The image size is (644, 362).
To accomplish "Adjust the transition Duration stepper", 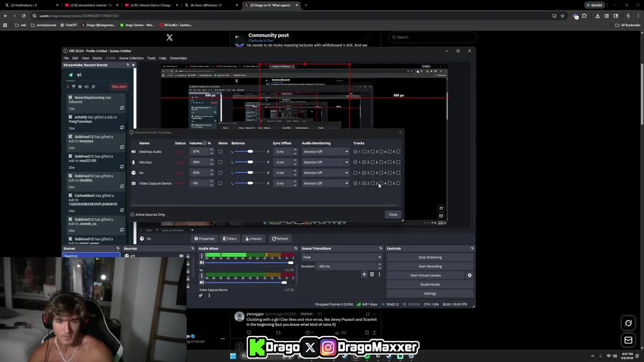I will point(379,266).
